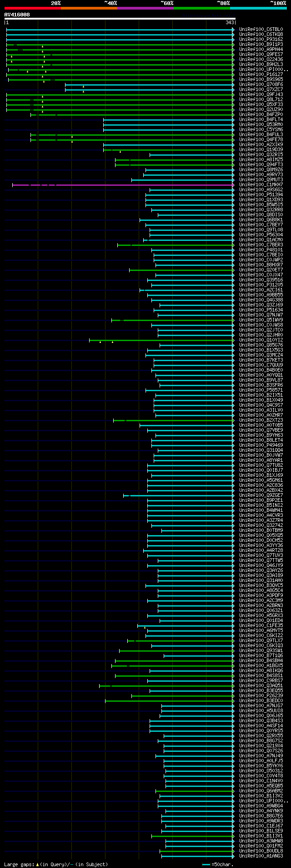
Task: Click hit label UniRef100_P51394
Action: point(261,195)
